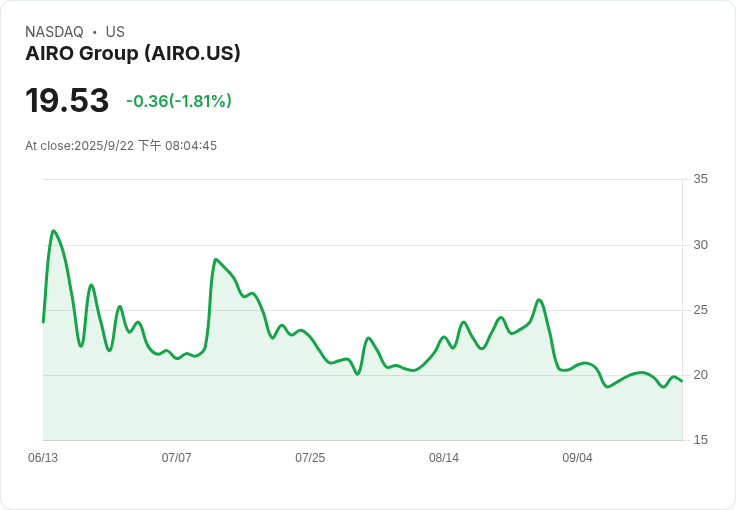Click the 09/04 date label

(x=577, y=458)
